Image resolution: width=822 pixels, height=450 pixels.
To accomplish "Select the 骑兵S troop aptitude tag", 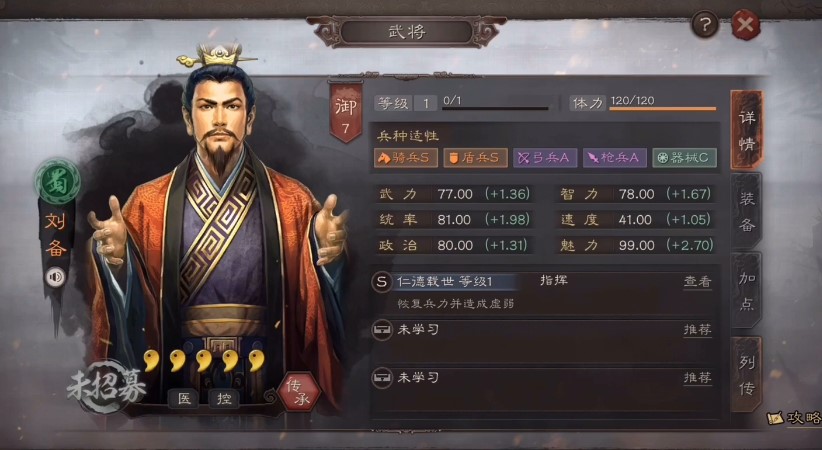I will coord(406,158).
